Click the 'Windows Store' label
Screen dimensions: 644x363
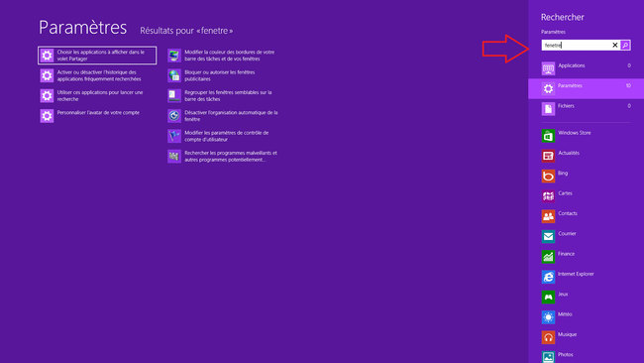click(575, 133)
